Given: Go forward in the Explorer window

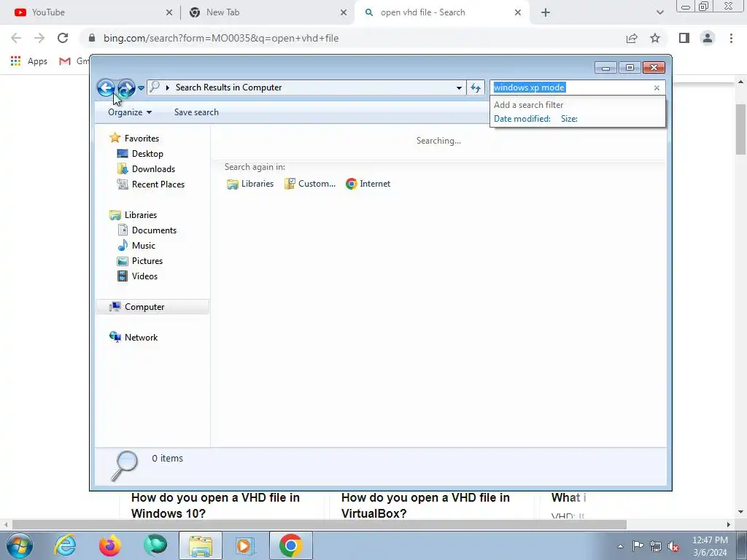Looking at the screenshot, I should [x=126, y=87].
